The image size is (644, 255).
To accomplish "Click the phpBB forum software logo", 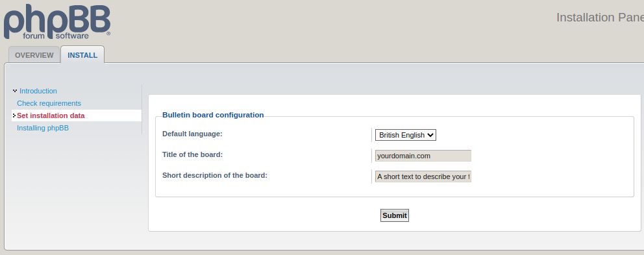I will click(57, 22).
